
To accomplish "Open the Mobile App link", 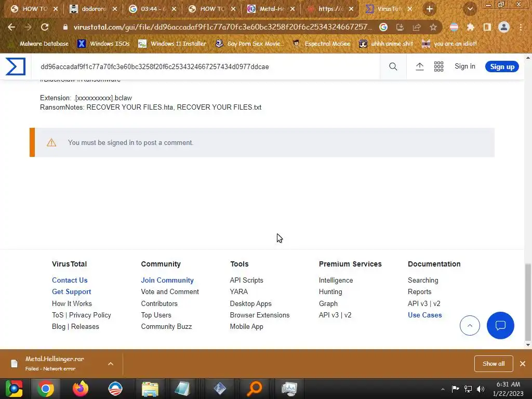I will coord(246,327).
